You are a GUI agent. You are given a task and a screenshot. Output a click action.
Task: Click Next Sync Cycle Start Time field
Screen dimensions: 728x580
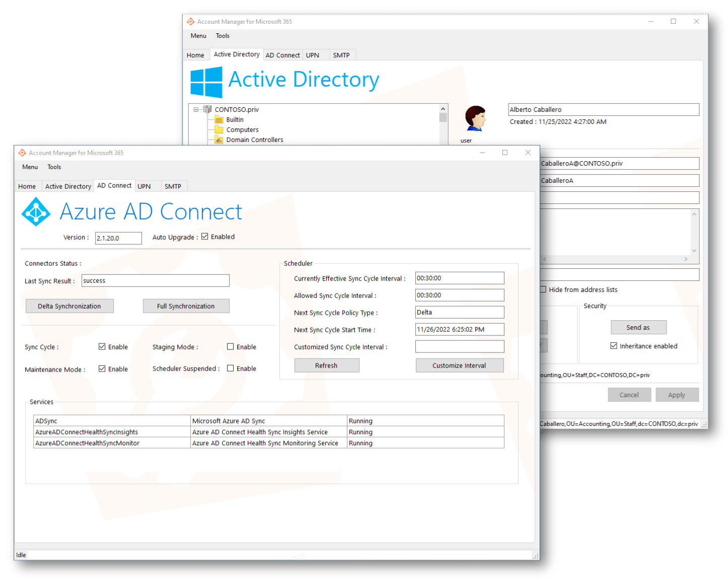(460, 329)
